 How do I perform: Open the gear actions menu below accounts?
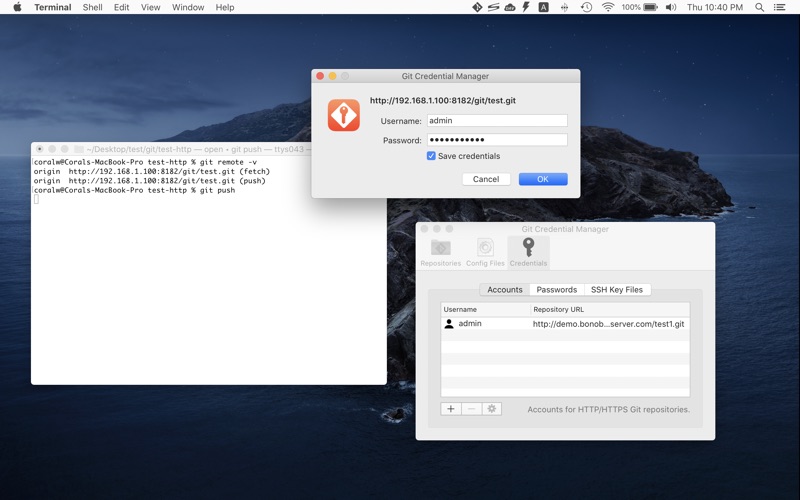[x=492, y=409]
